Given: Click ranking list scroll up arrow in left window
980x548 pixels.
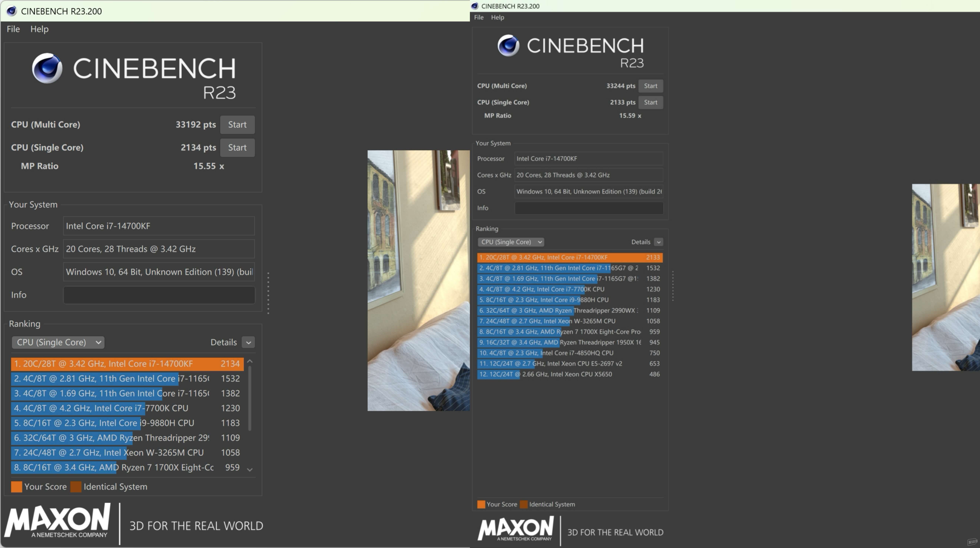Looking at the screenshot, I should coord(250,361).
